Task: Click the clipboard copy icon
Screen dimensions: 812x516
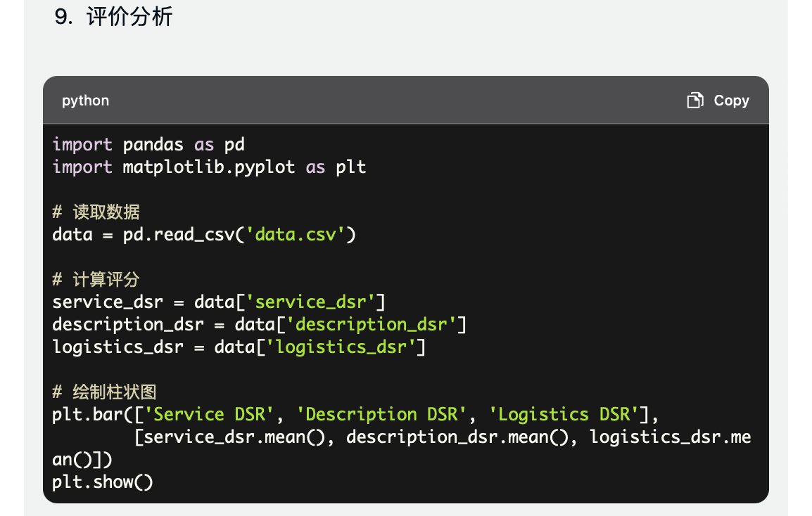Action: click(x=695, y=101)
